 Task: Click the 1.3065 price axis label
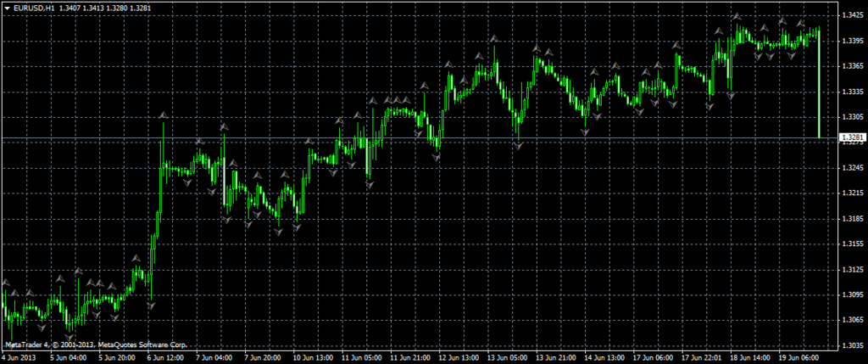[x=851, y=321]
